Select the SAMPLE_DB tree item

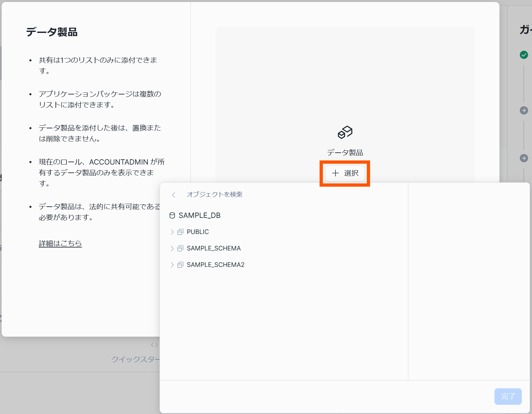point(199,215)
